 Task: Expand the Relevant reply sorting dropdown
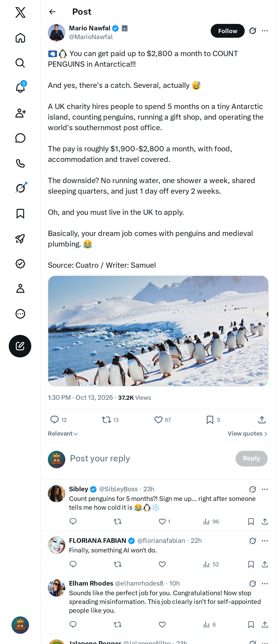[63, 434]
